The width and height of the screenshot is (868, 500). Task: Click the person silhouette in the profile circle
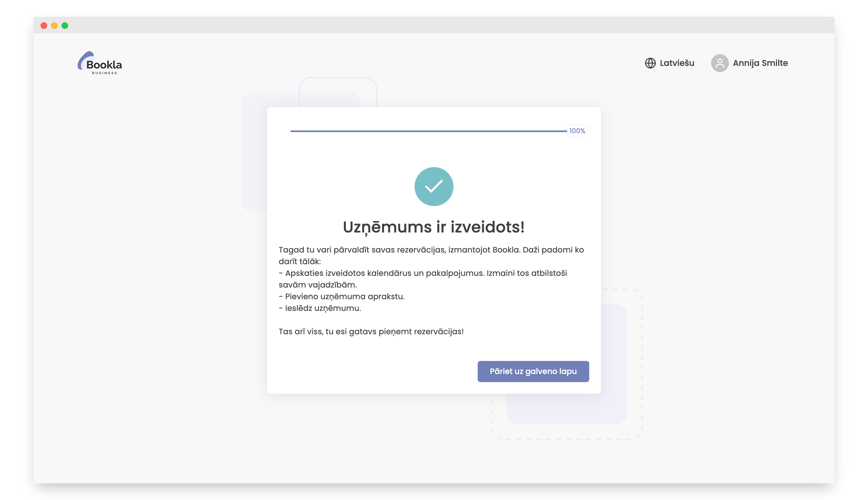click(720, 63)
